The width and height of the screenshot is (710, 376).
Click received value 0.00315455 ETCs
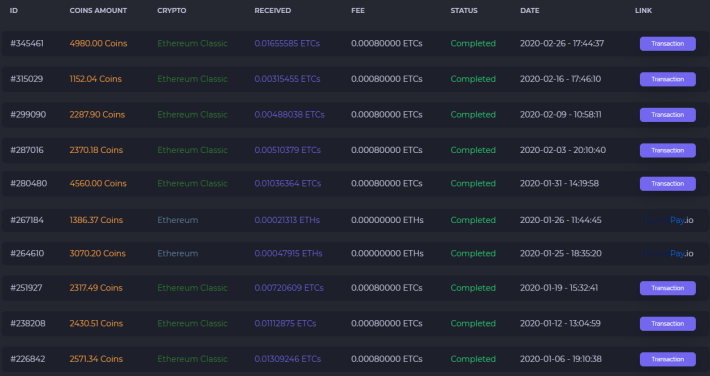point(287,79)
